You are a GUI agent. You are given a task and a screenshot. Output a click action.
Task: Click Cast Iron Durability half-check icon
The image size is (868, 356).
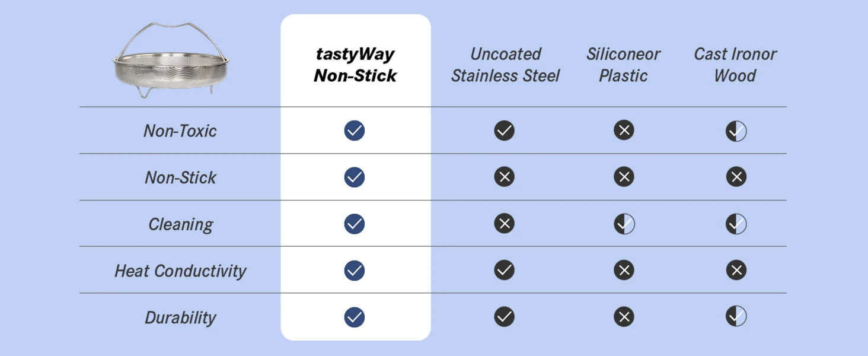pos(736,316)
